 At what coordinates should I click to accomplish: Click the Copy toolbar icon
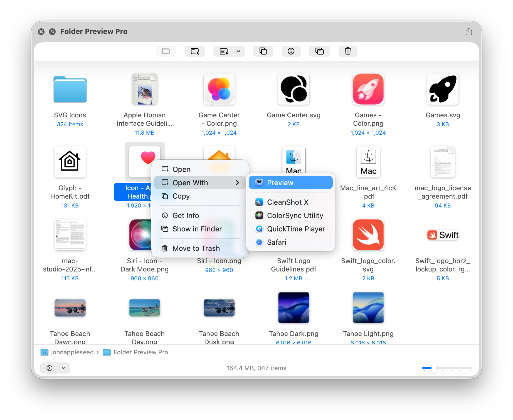click(x=263, y=51)
